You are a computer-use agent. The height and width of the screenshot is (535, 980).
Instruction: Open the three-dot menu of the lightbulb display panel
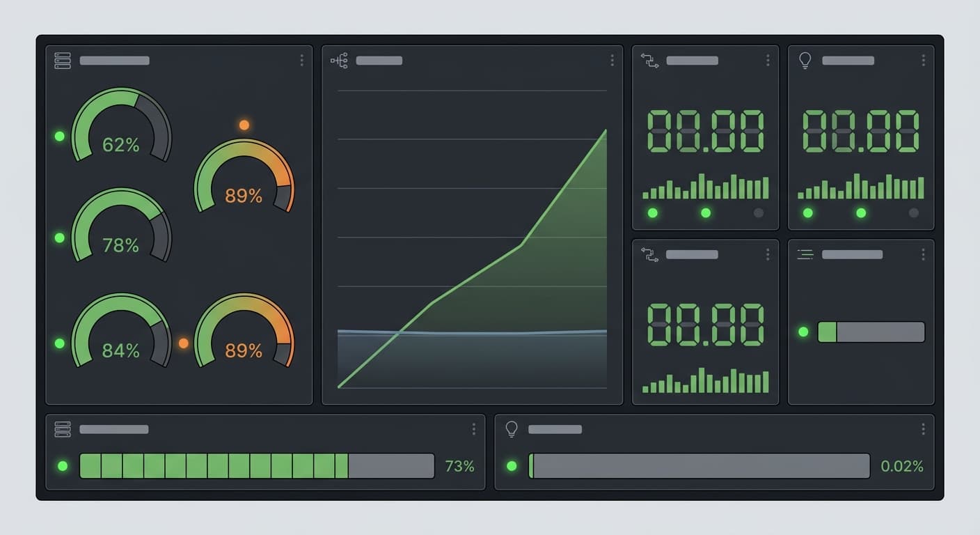923,61
